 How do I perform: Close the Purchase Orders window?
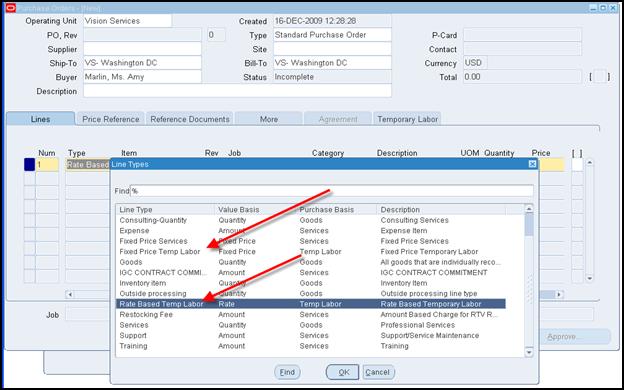click(613, 8)
